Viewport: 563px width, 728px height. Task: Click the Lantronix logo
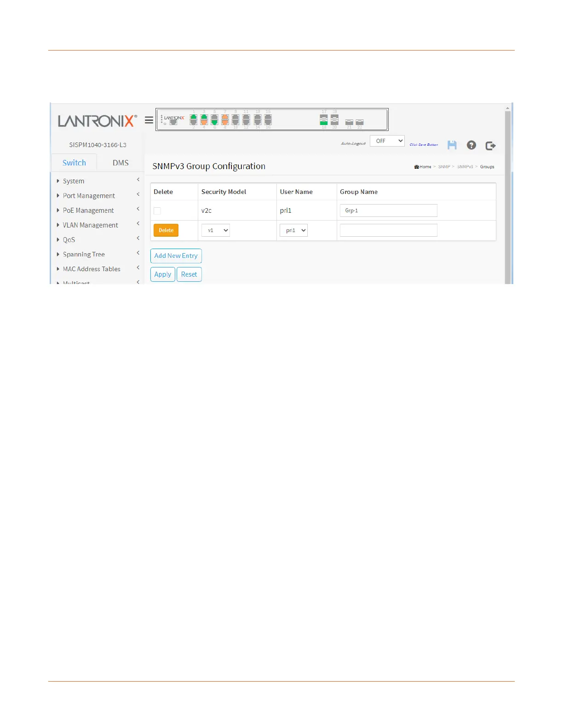(97, 121)
